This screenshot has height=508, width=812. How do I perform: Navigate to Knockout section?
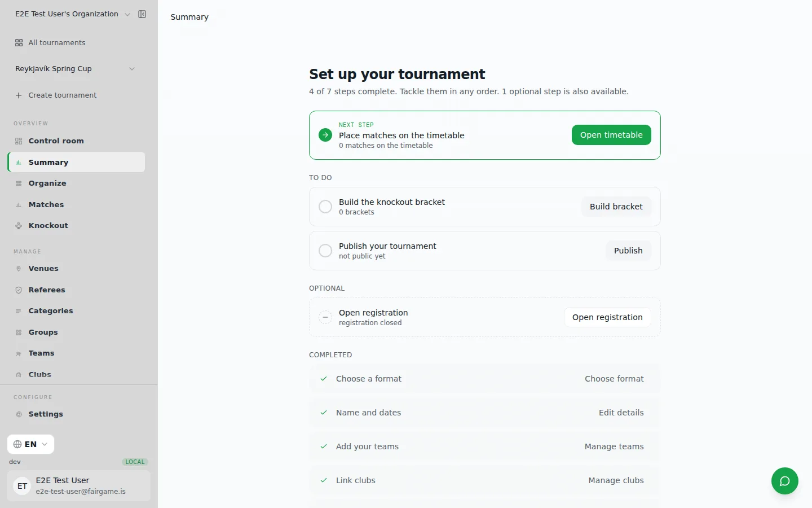tap(76, 226)
